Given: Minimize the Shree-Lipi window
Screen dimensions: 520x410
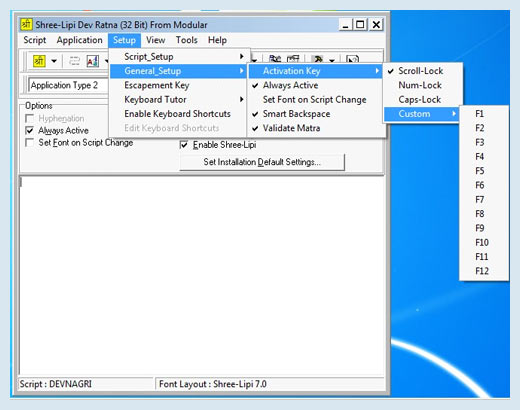Looking at the screenshot, I should (346, 25).
